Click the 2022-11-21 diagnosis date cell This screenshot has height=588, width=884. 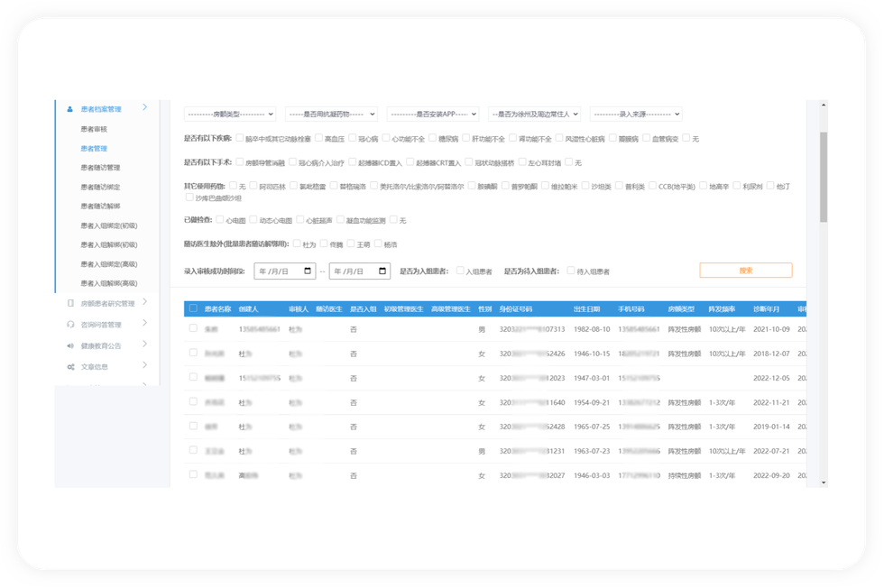tap(772, 402)
